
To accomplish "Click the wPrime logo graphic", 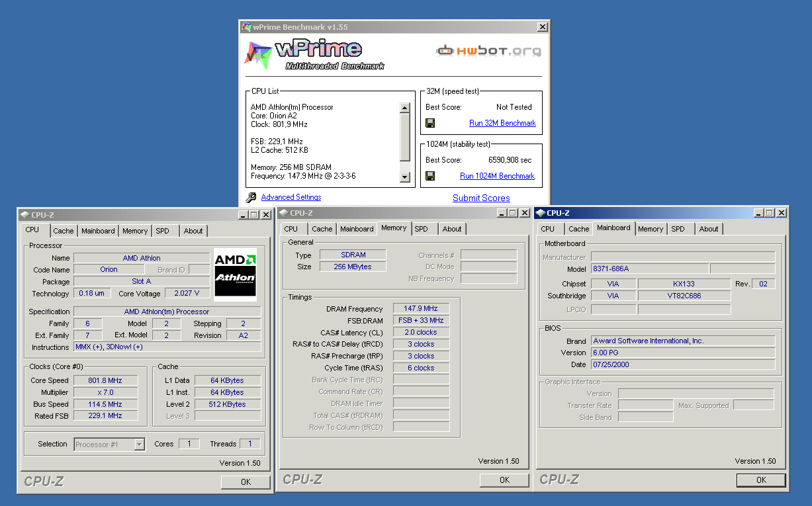I will click(x=314, y=54).
